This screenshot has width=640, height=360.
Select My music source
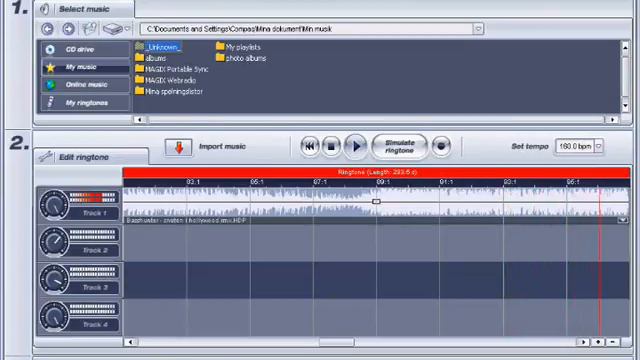tap(85, 67)
